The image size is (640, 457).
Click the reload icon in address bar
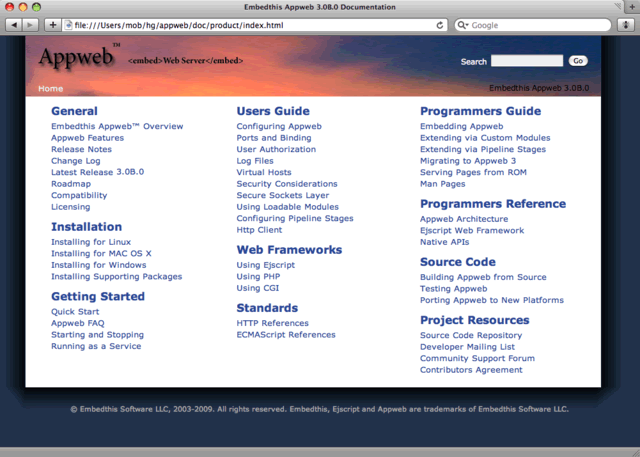(x=440, y=24)
